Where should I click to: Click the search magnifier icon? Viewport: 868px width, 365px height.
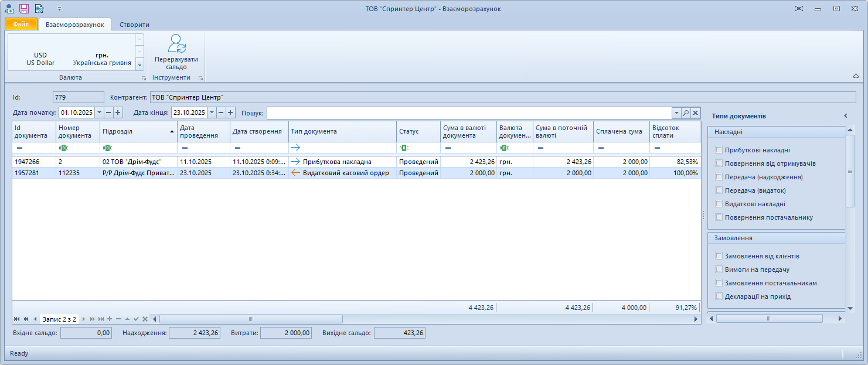686,112
